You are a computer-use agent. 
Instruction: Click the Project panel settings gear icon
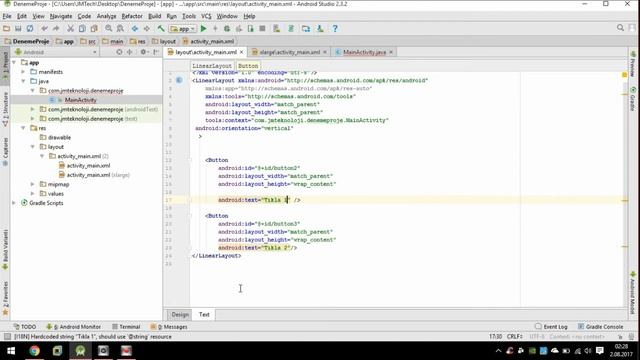tap(143, 52)
